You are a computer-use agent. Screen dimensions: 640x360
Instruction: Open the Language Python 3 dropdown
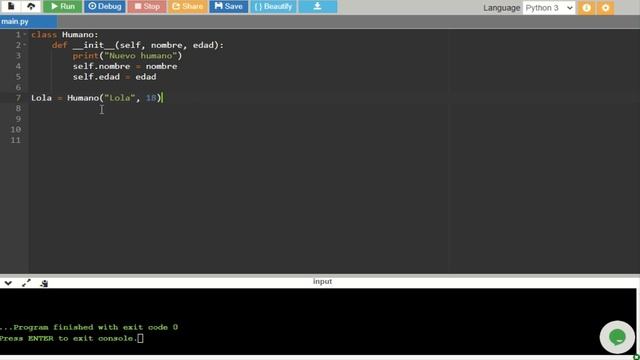549,8
